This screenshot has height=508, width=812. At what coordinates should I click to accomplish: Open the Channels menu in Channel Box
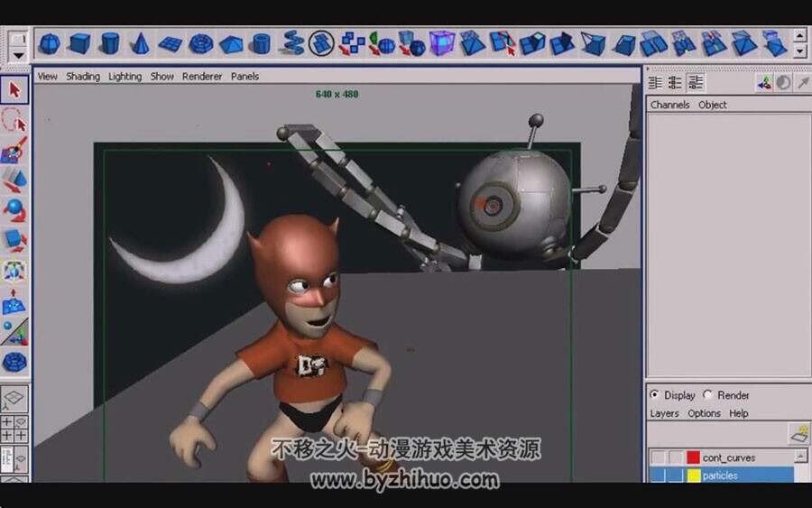pyautogui.click(x=669, y=105)
